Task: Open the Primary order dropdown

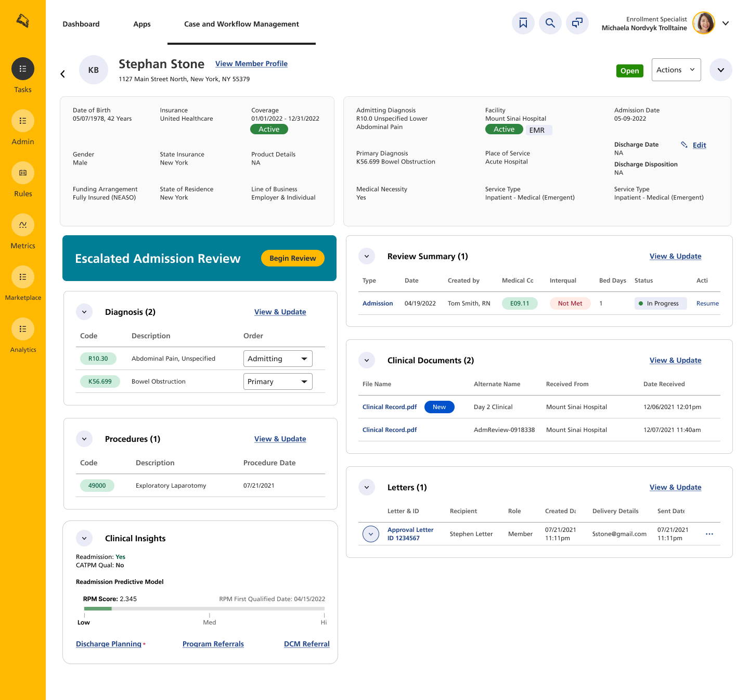Action: point(278,381)
